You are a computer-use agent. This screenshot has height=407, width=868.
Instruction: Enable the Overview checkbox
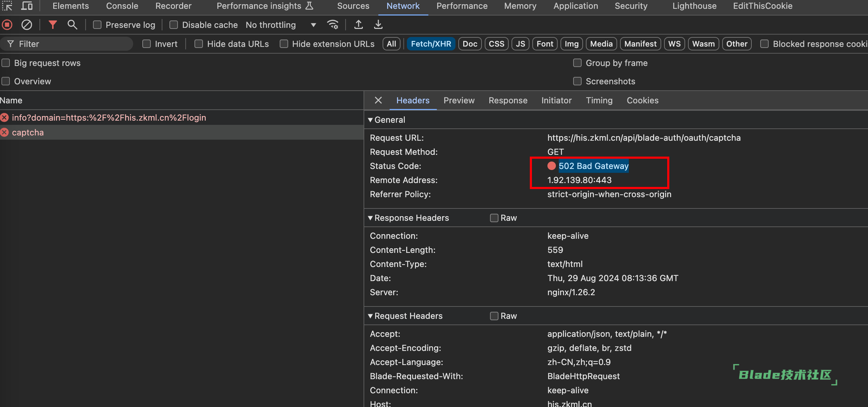[6, 81]
